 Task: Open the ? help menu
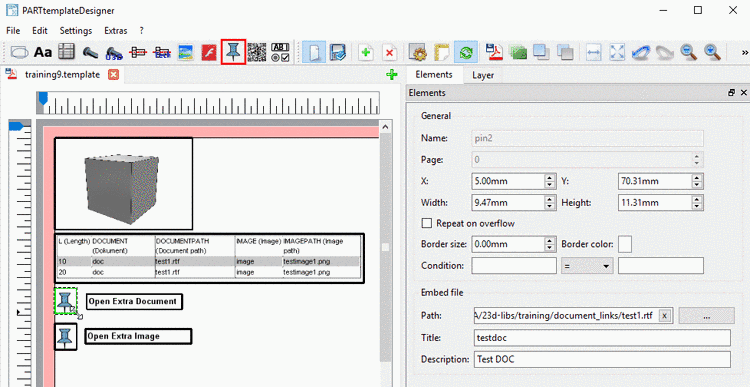(142, 31)
